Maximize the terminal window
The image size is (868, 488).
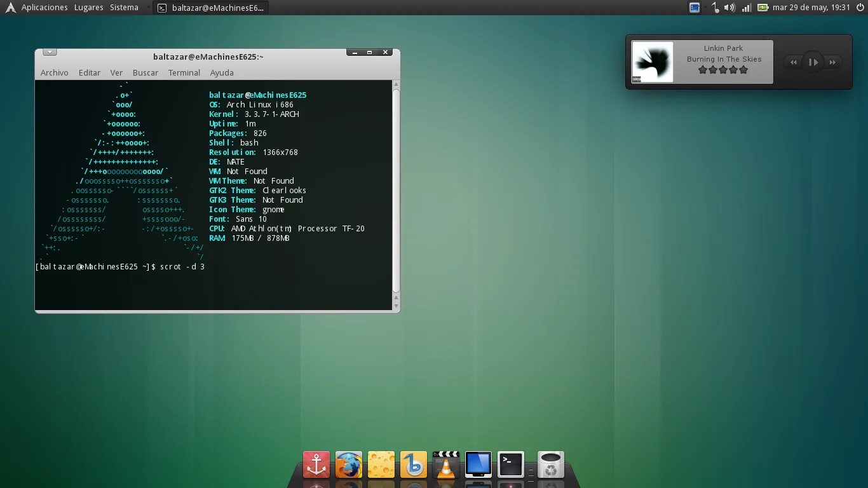370,53
